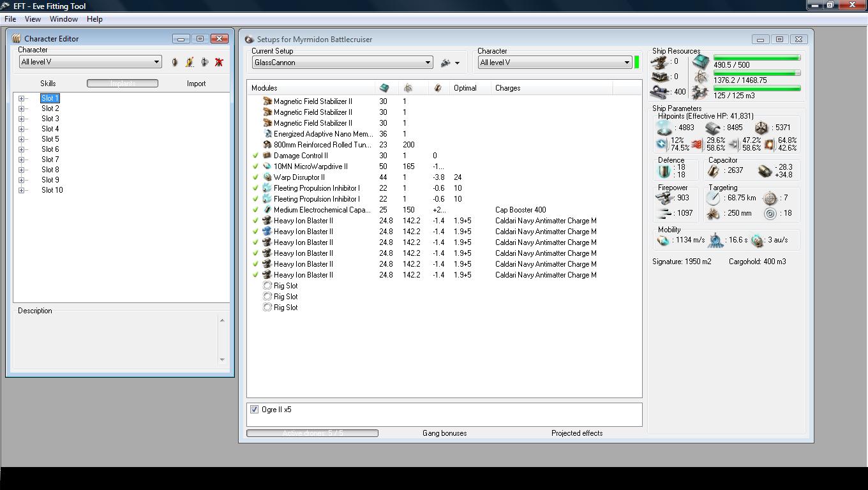
Task: Click the capacitor capacity icon showing 2637
Action: click(714, 170)
